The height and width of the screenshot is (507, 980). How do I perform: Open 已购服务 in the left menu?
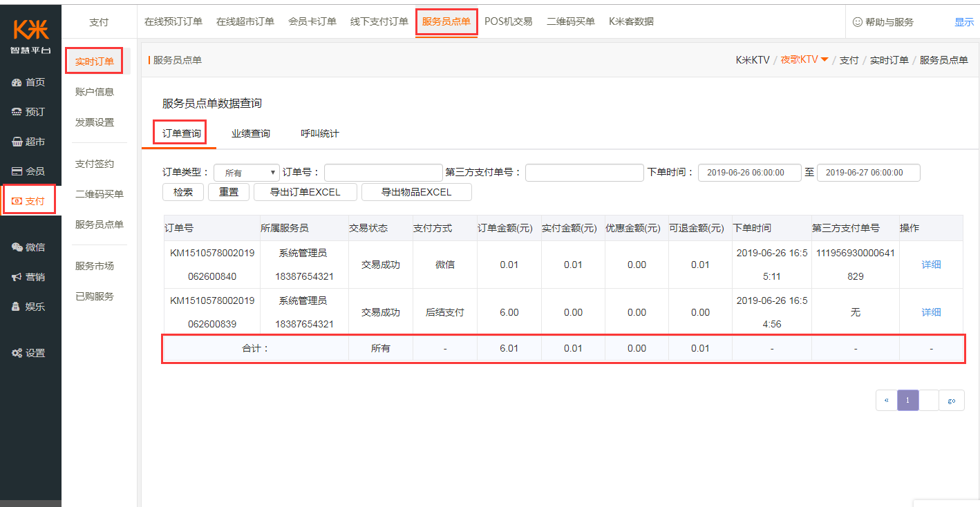(x=95, y=296)
